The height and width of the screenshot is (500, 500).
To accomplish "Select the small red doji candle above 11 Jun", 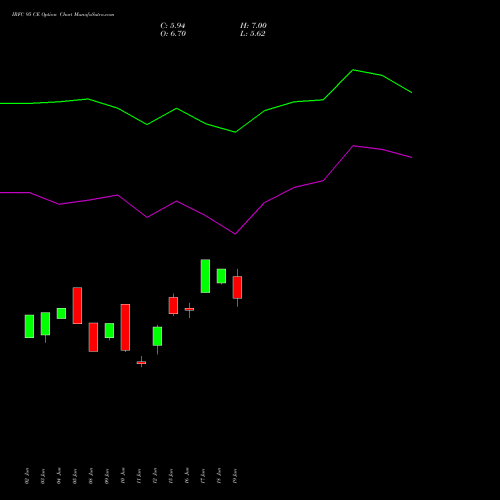I will point(141,362).
